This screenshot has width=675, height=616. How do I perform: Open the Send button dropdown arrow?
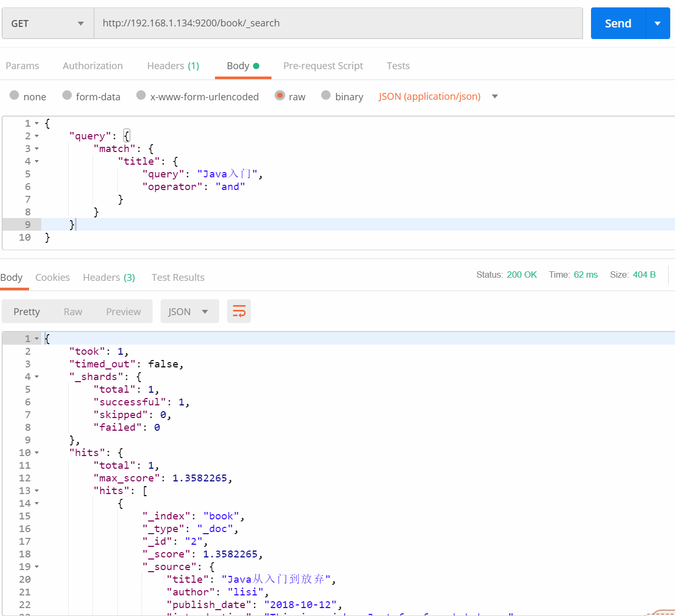pos(658,23)
